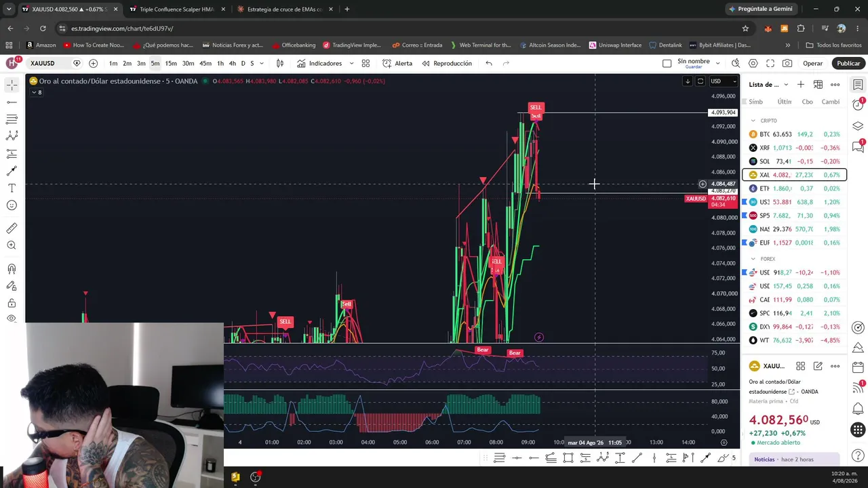Toggle keep drawing mode pencil-lock
The height and width of the screenshot is (488, 868).
12,286
